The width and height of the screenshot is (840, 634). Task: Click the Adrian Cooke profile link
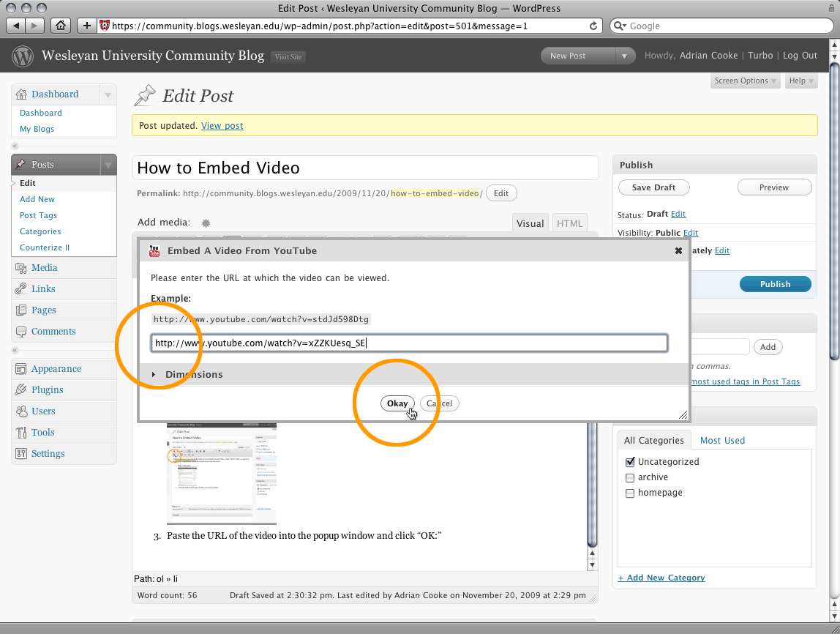tap(708, 56)
